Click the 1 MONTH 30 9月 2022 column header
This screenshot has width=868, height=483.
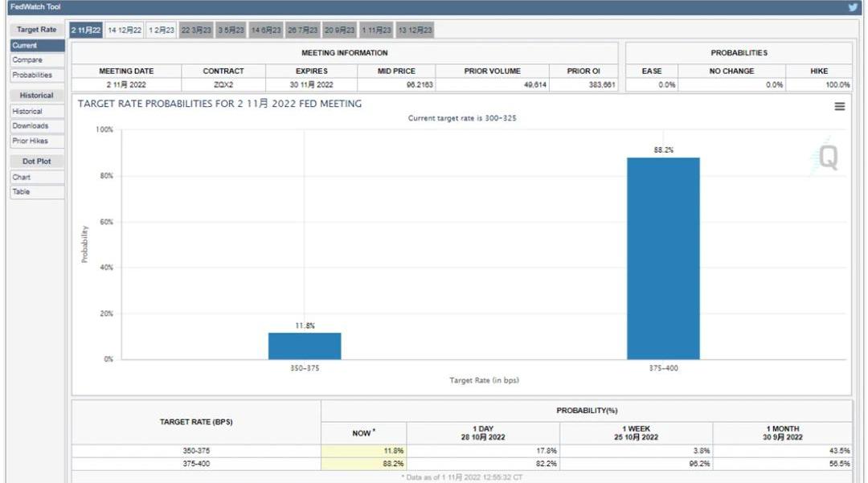(x=782, y=432)
